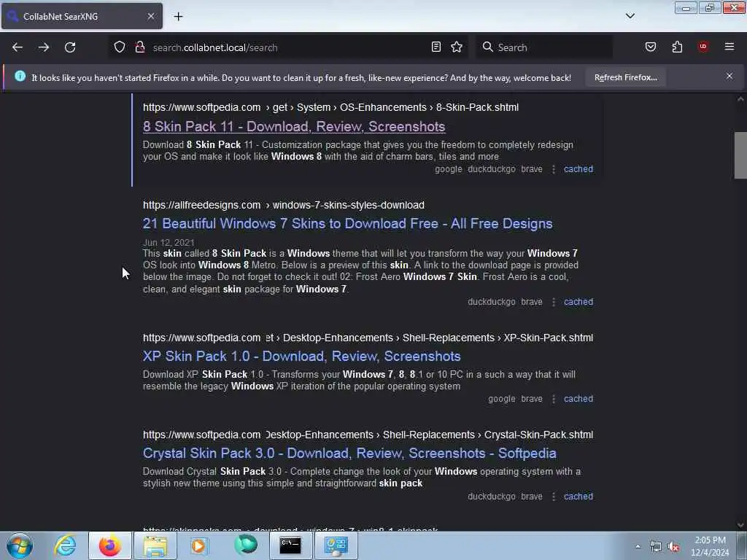Expand more options for 21 Beautiful Skins result
747x560 pixels.
[554, 303]
